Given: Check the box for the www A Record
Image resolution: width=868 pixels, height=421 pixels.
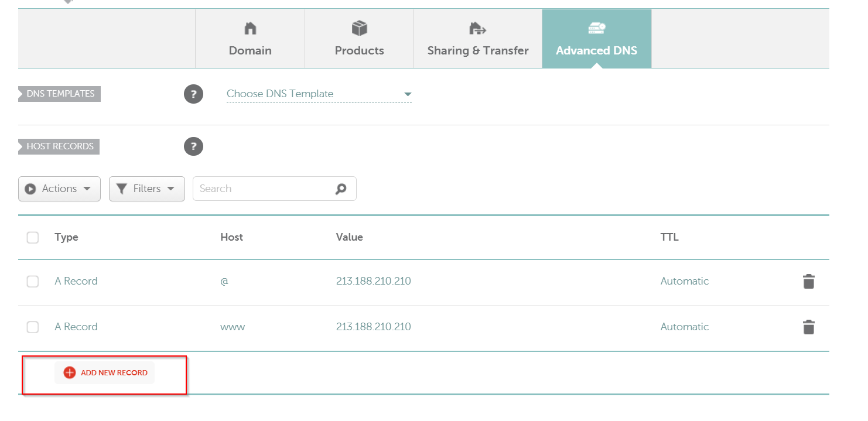Looking at the screenshot, I should 33,327.
